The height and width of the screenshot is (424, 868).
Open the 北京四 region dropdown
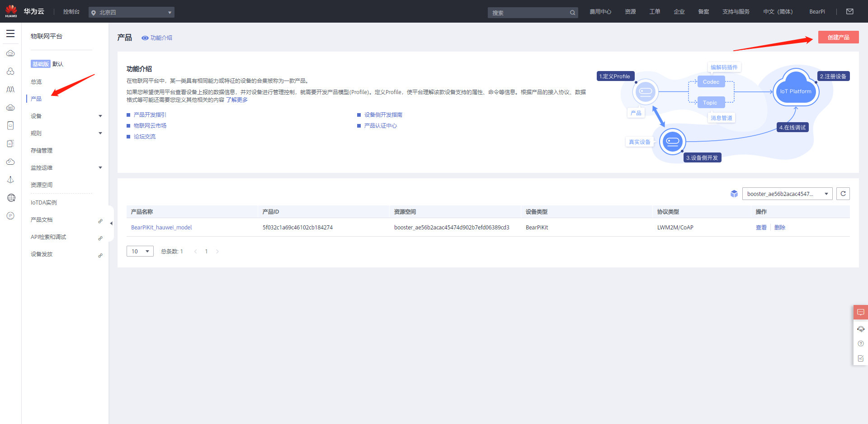click(132, 12)
